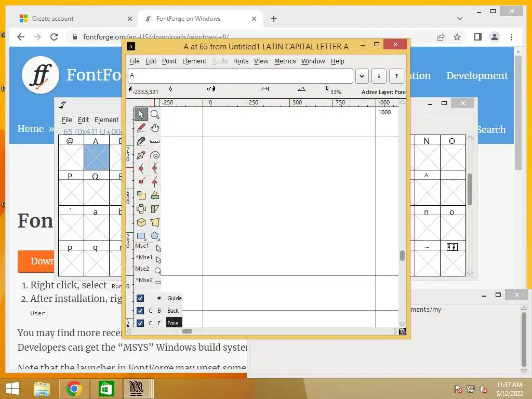Open Edit menu in glyph editor window
The height and width of the screenshot is (399, 532).
pos(151,61)
